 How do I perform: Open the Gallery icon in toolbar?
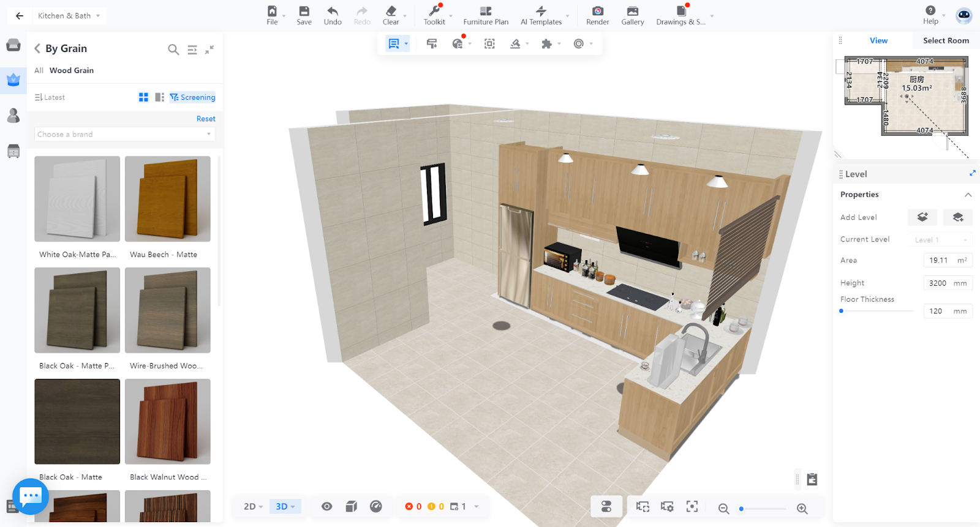632,12
